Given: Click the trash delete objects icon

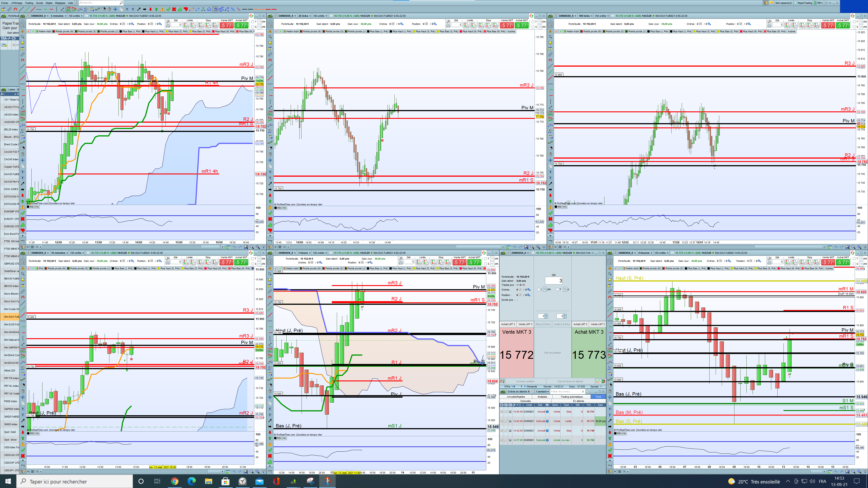Looking at the screenshot, I should (109, 9).
